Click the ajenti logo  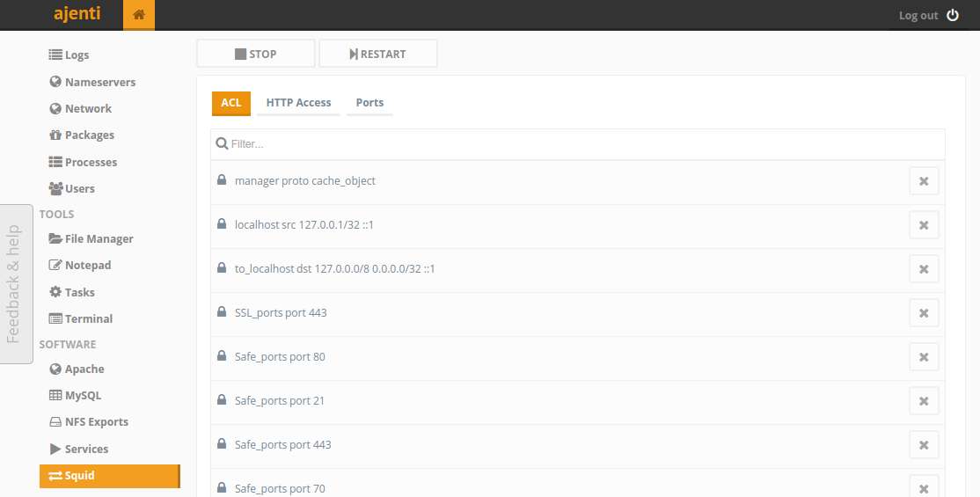[77, 14]
